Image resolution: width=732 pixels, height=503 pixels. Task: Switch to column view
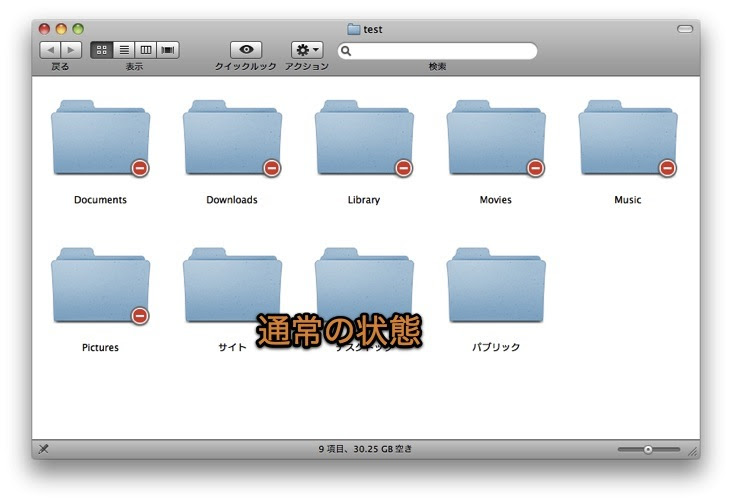tap(146, 50)
